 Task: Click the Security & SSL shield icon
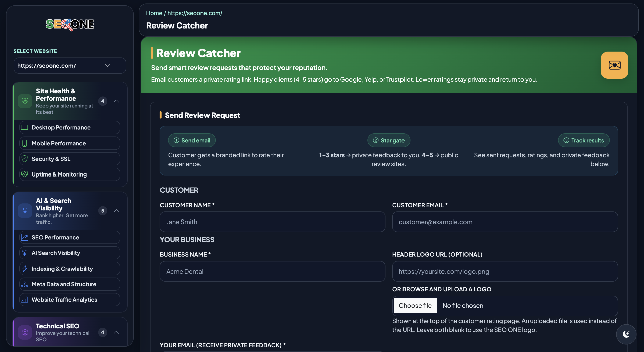tap(25, 159)
